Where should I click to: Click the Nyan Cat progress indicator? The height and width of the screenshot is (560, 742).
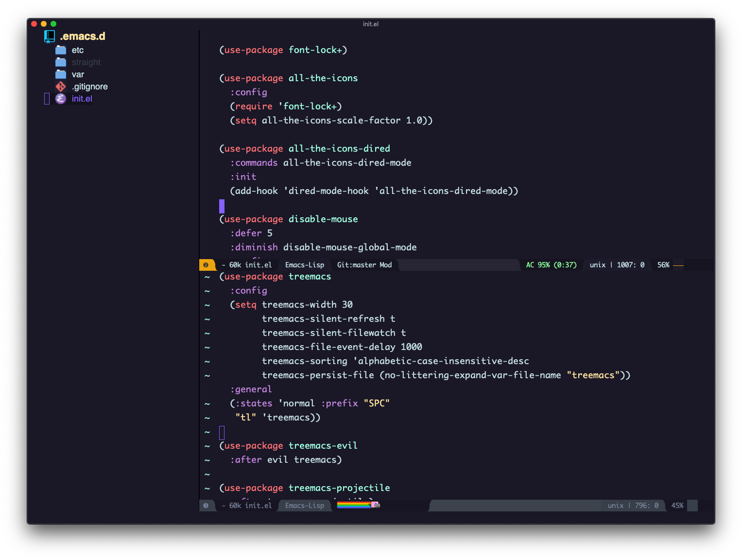pos(358,506)
